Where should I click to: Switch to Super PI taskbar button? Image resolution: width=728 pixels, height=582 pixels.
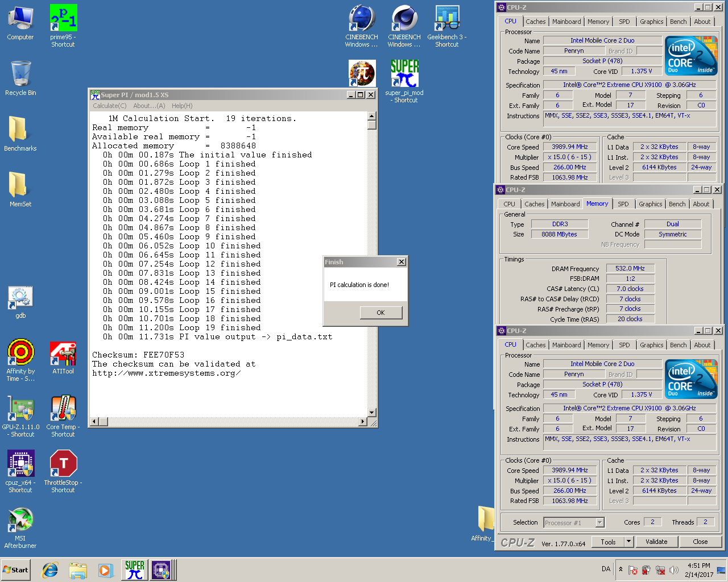134,570
